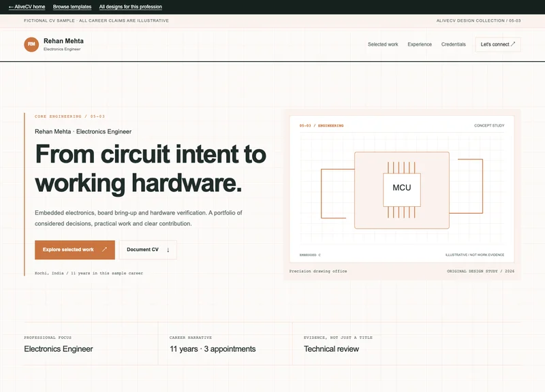Click the RM avatar logo
Viewport: 545px width, 392px height.
(31, 44)
